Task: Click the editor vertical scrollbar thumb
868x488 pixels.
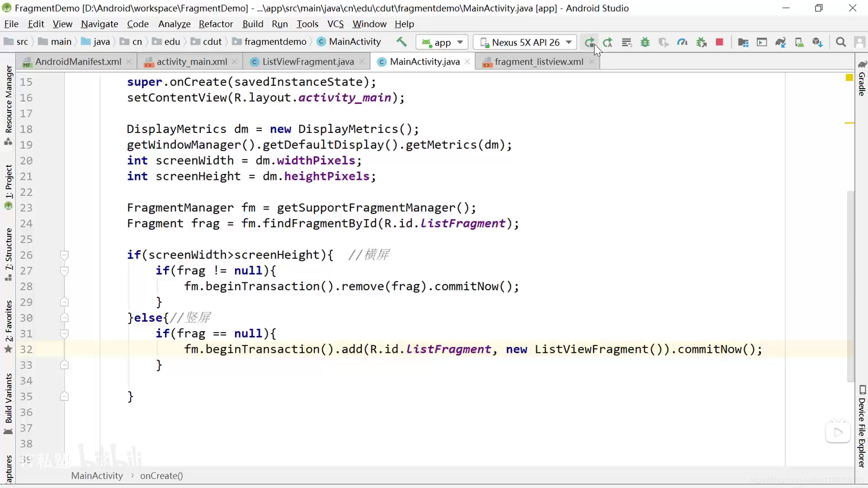Action: (x=850, y=286)
